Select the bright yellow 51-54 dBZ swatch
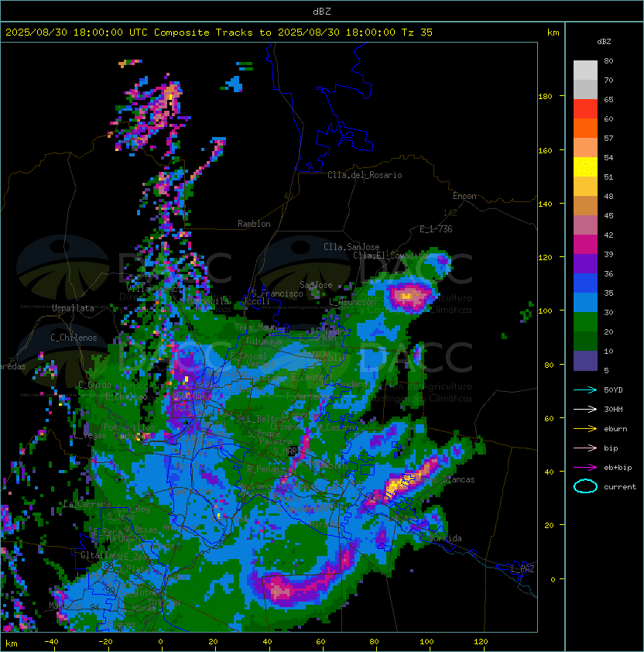 point(585,166)
